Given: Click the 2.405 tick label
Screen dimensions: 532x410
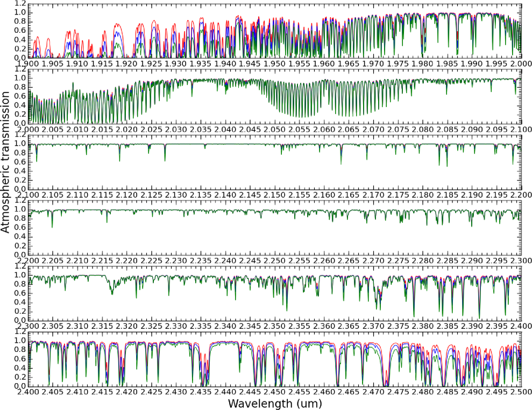Looking at the screenshot, I should [53, 392].
